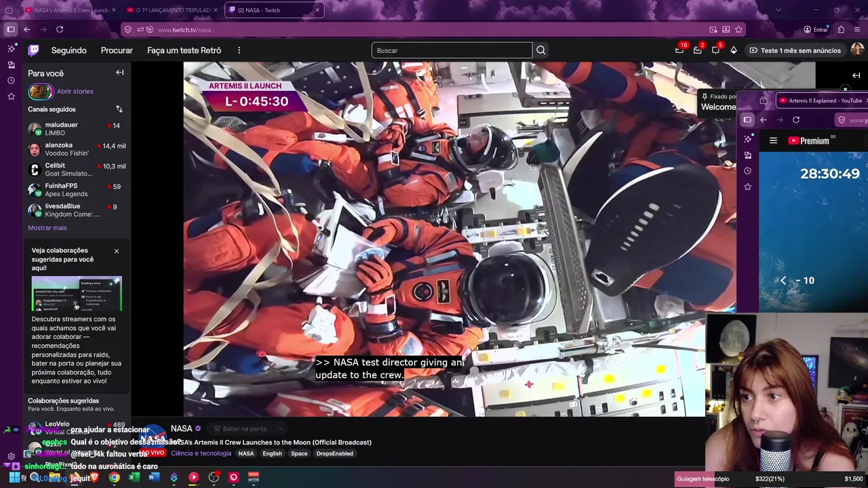Click Bater na porta button

click(239, 428)
